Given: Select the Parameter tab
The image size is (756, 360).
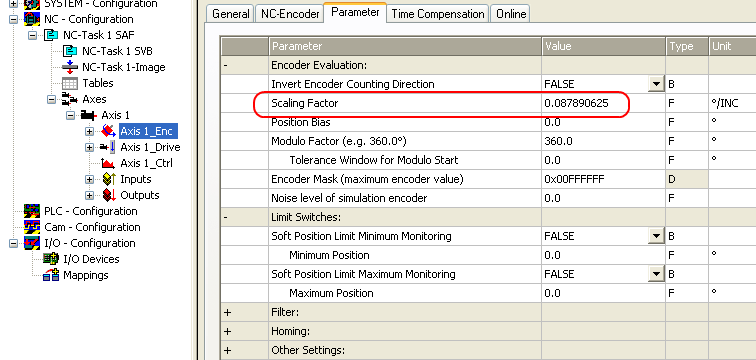Looking at the screenshot, I should click(x=355, y=12).
